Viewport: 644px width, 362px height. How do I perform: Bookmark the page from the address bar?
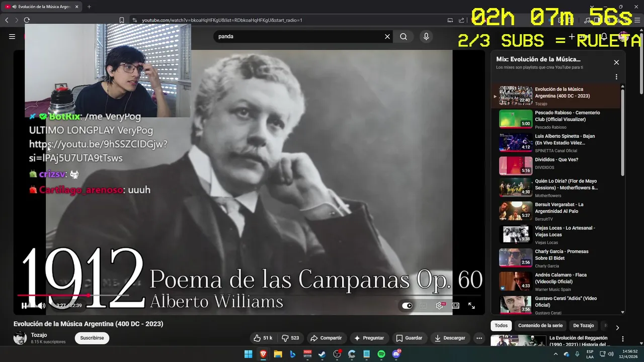pos(121,20)
